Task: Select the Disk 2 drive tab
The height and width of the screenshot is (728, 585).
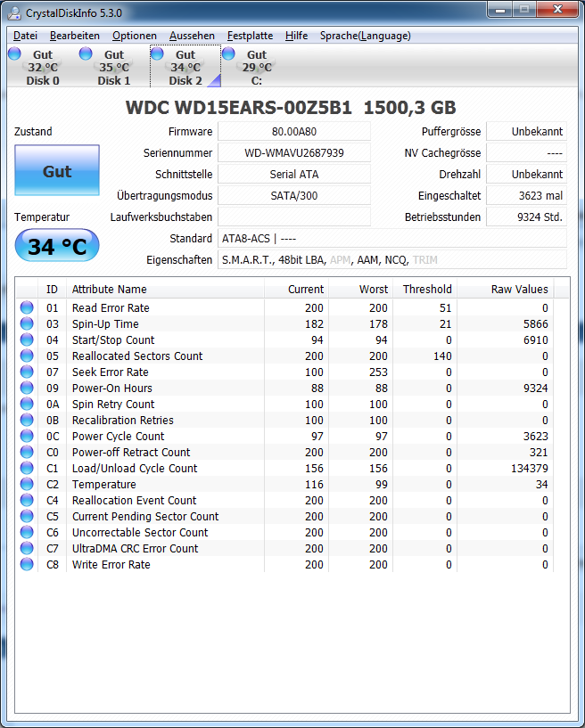Action: click(x=185, y=67)
